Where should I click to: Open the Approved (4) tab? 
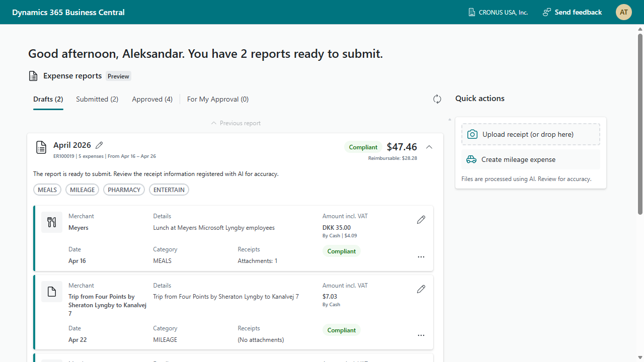coord(152,99)
